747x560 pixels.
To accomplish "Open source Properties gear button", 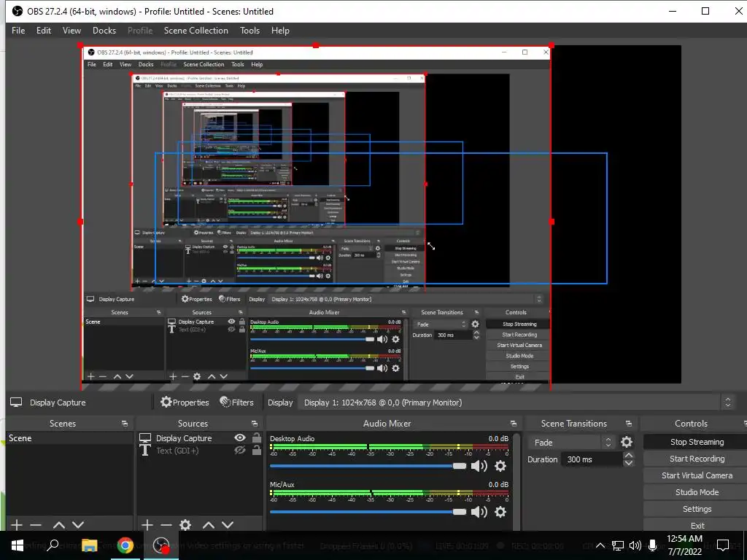I will click(185, 402).
